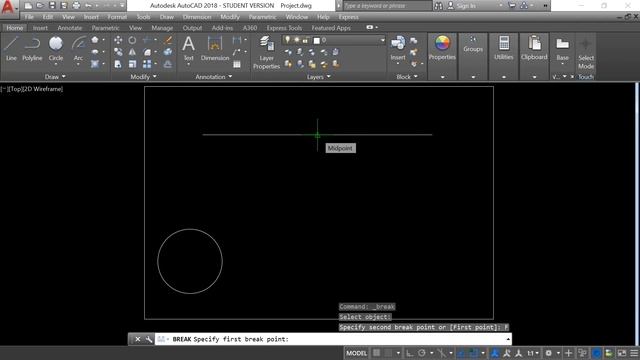The width and height of the screenshot is (640, 360).
Task: Switch to the Express Tools ribbon tab
Action: 284,28
